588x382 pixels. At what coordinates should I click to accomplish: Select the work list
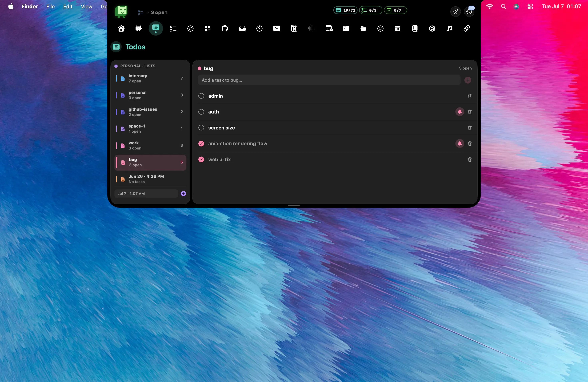(150, 145)
